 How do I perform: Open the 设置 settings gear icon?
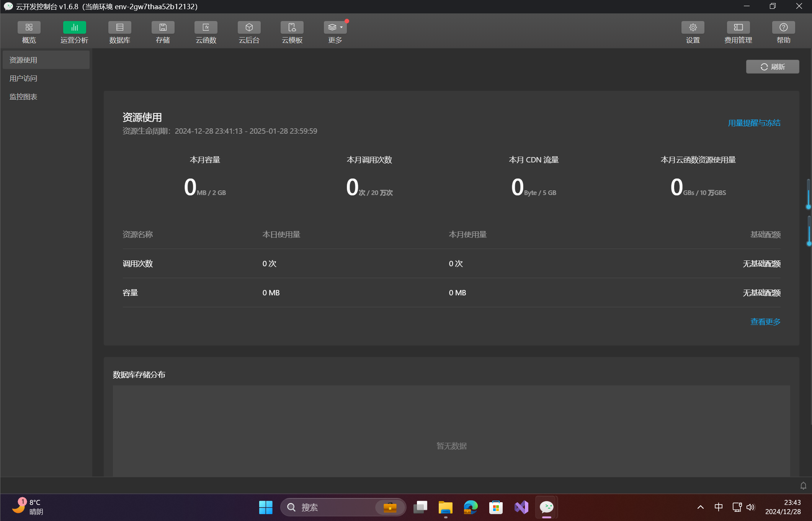693,28
